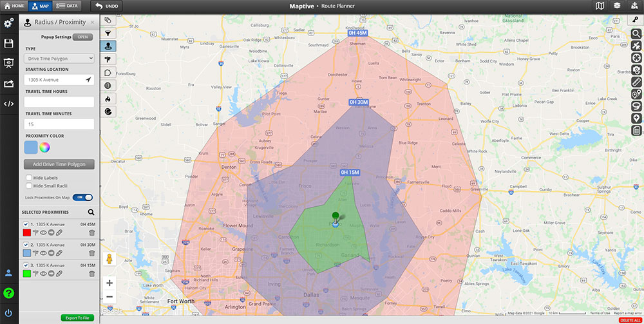Screen dimensions: 644x324
Task: Switch to the HOME tab
Action: tap(14, 6)
